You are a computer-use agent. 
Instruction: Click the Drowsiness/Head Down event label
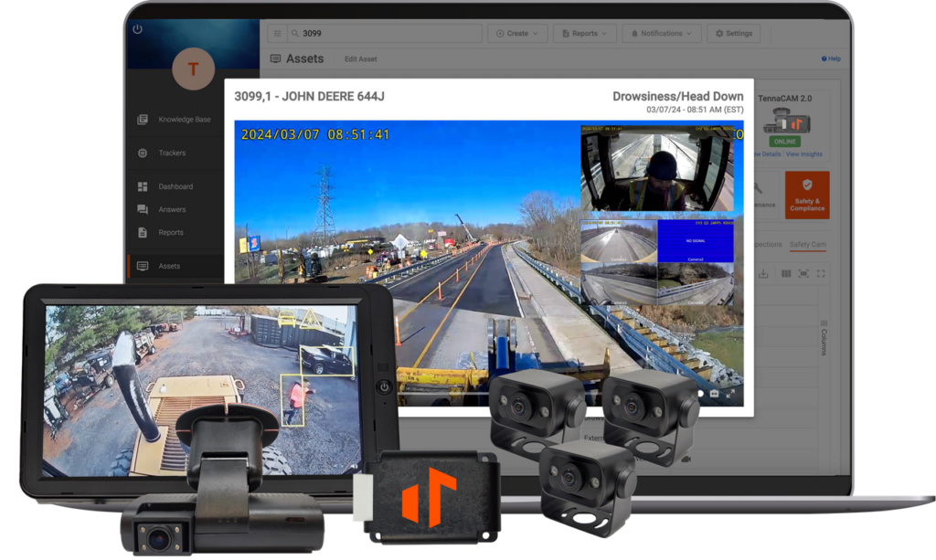[678, 97]
